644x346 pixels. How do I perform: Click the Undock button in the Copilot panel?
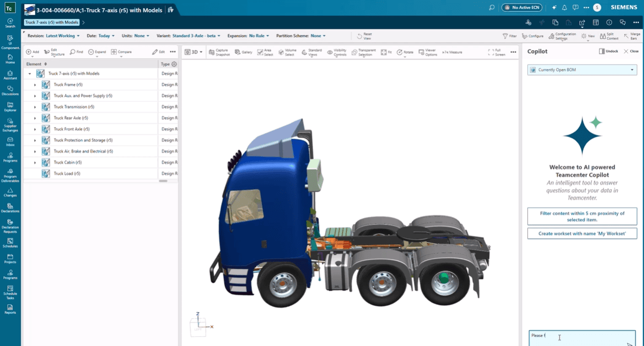(608, 51)
